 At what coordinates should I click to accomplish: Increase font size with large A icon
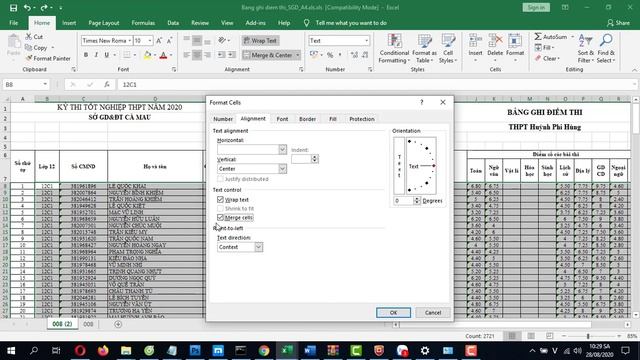click(x=159, y=40)
